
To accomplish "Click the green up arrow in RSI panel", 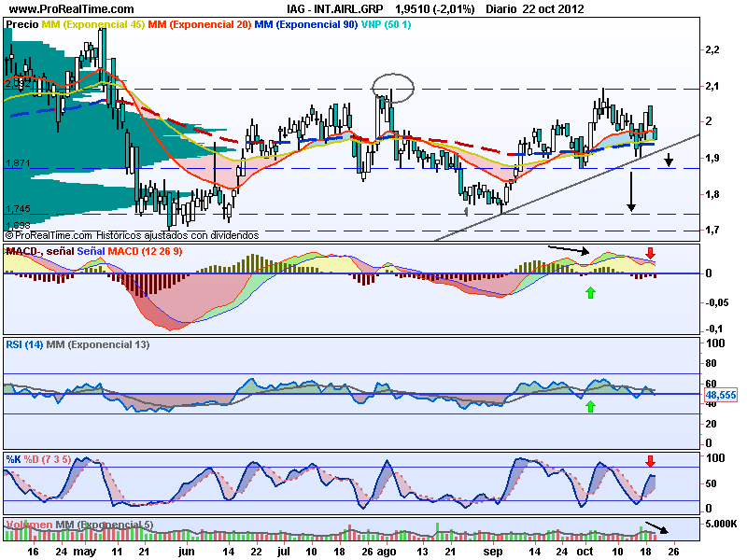I will 589,405.
